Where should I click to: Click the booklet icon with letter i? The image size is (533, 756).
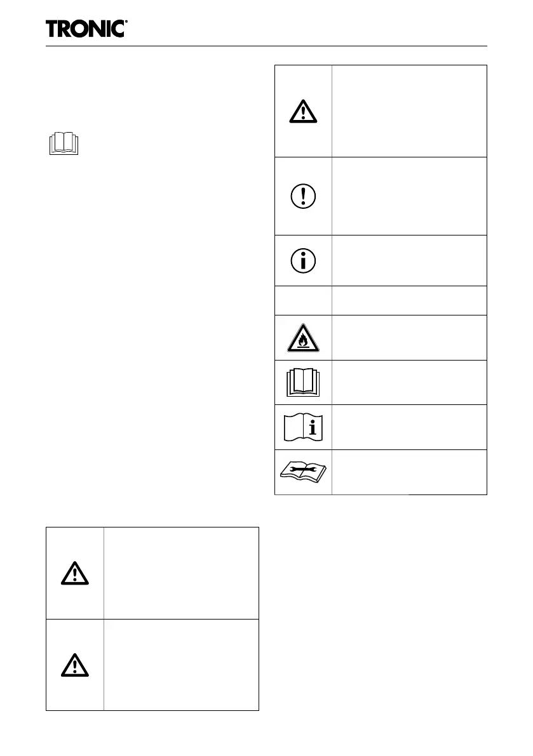point(303,427)
